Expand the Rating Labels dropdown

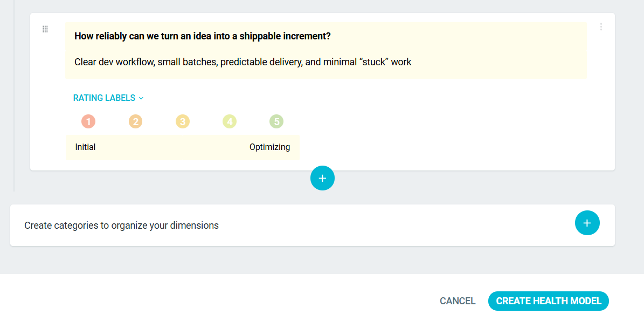click(108, 98)
